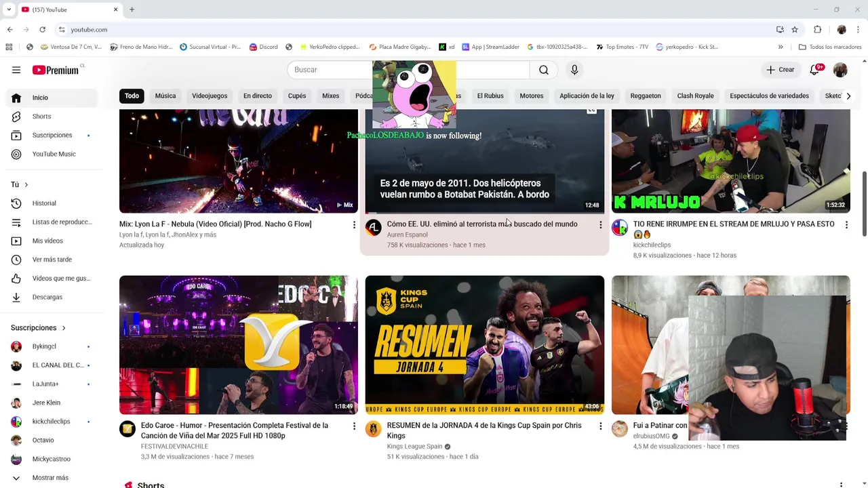Play the Kings Cup RESUMEN Jornada 4 thumbnail

tap(485, 344)
